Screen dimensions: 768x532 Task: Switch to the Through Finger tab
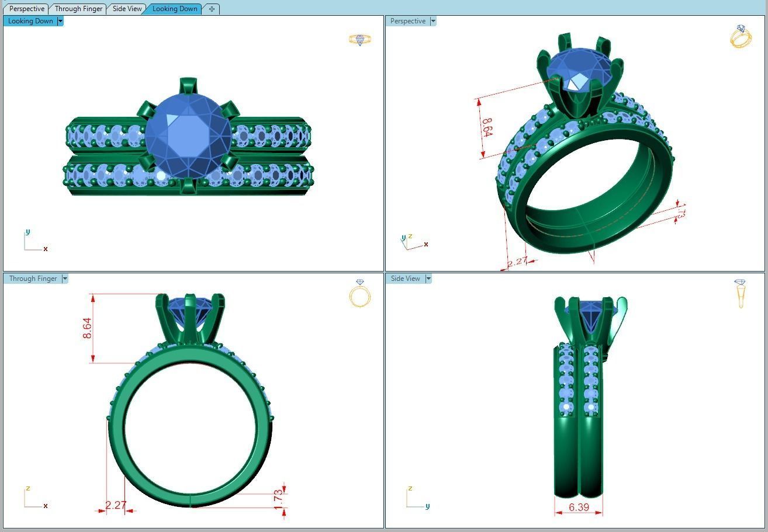(78, 9)
